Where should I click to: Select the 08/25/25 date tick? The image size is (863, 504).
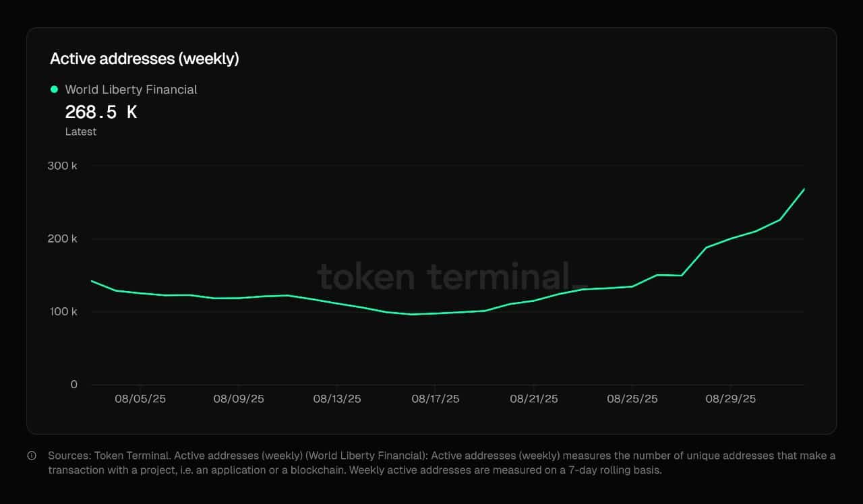tap(632, 399)
